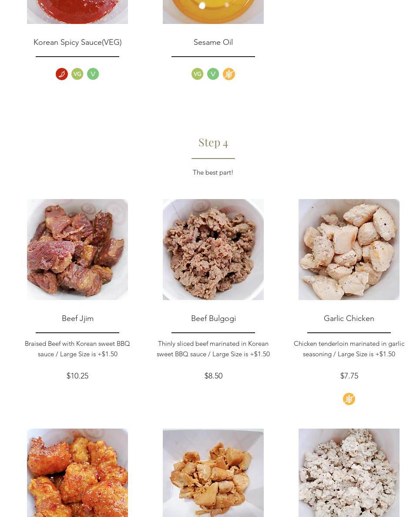
Task: Click the $10.25 Beef Jjim price
Action: (77, 376)
